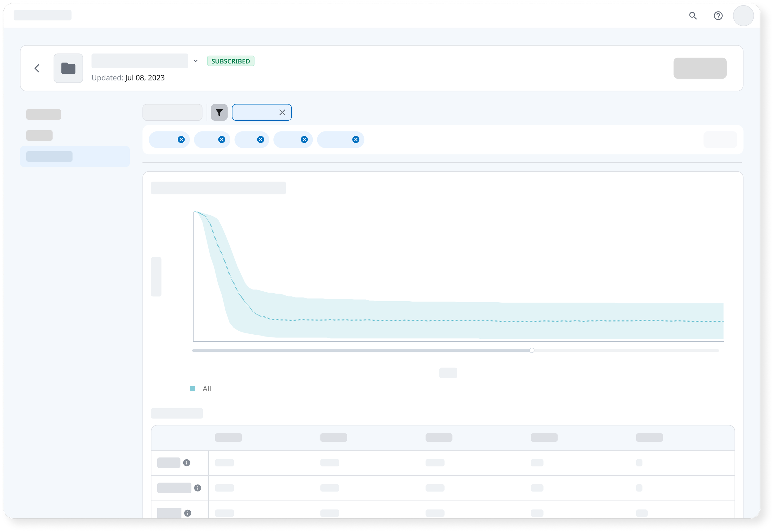Open help via question mark icon
Screen dimensions: 774x532
point(718,16)
